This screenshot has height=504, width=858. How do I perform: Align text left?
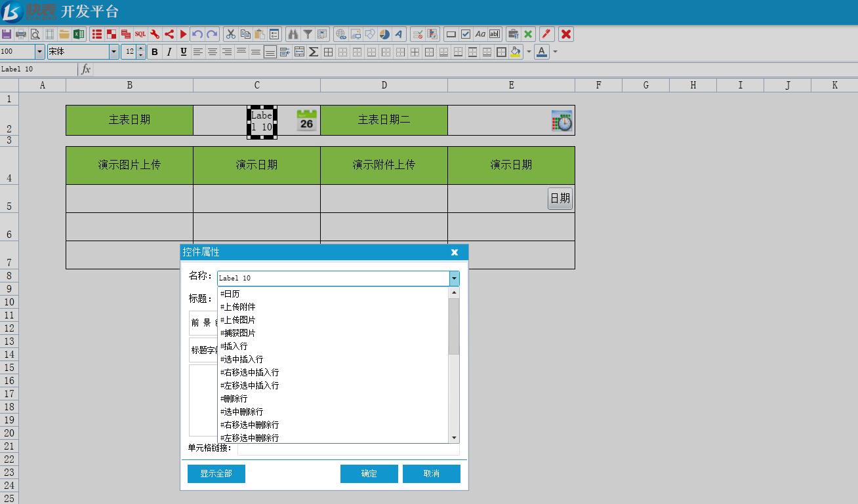(x=198, y=52)
